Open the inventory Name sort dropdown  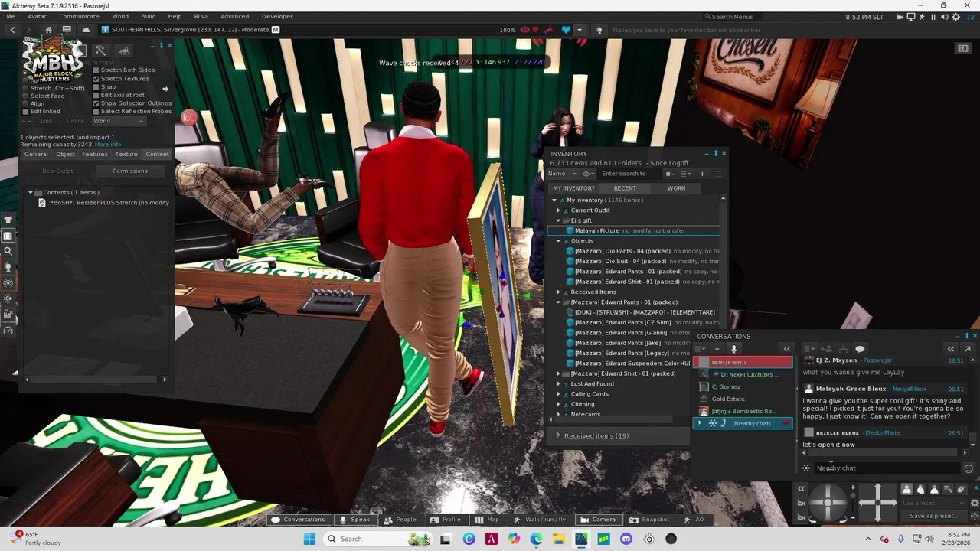coord(563,174)
